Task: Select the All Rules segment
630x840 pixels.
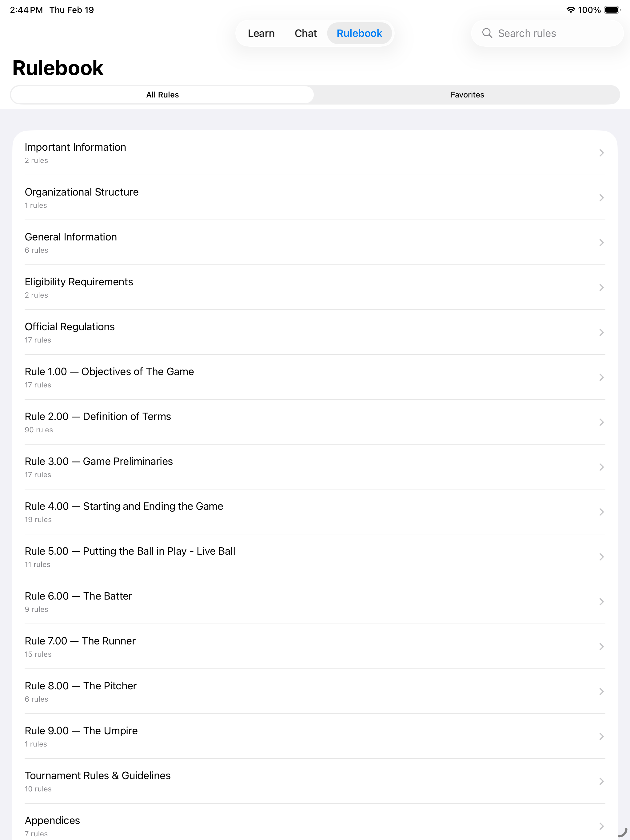Action: point(162,95)
